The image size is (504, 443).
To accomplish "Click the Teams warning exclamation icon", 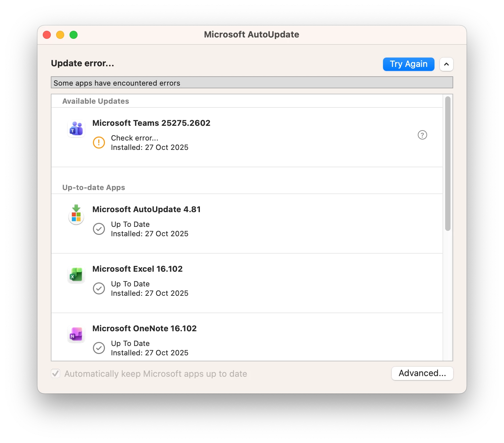I will (99, 143).
